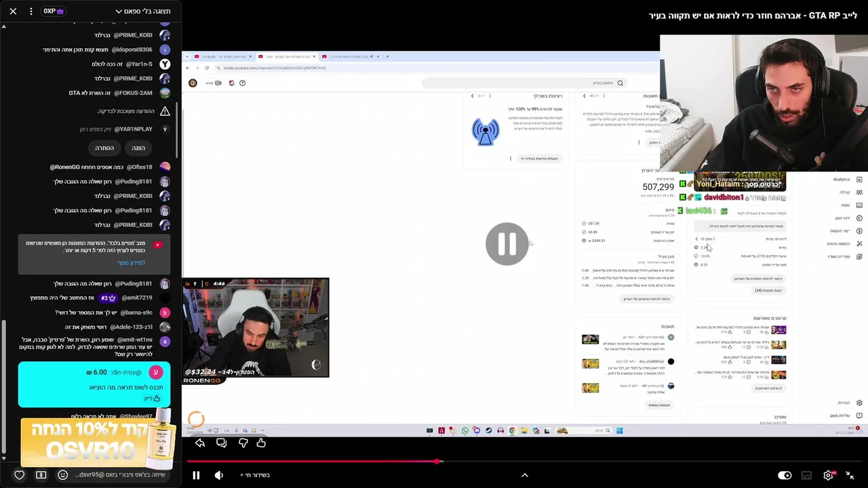Pause the video using the player control bar
Viewport: 868px width, 488px height.
pos(196,475)
